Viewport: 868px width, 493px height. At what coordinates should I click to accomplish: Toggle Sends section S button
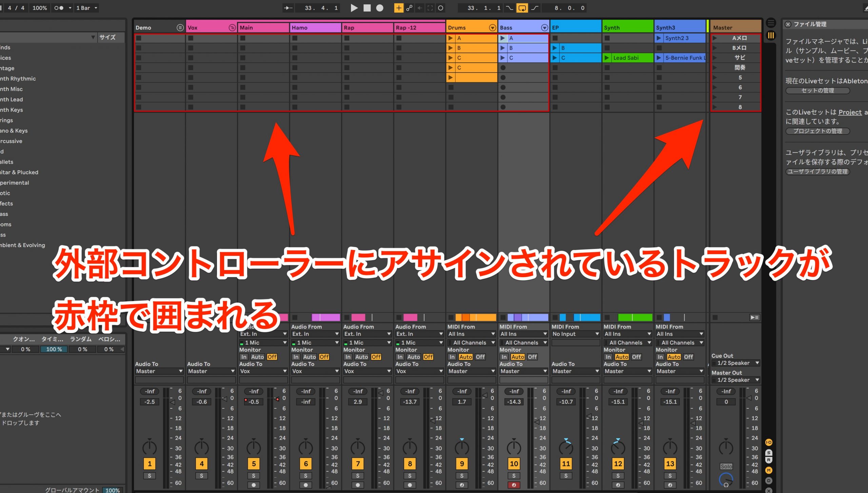(x=769, y=453)
